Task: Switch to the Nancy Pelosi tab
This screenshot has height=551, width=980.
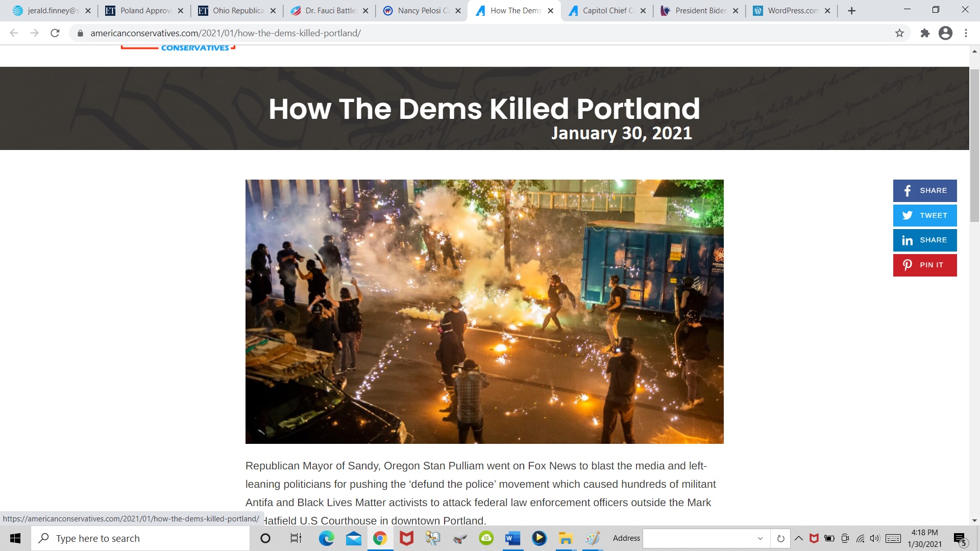Action: pos(422,11)
